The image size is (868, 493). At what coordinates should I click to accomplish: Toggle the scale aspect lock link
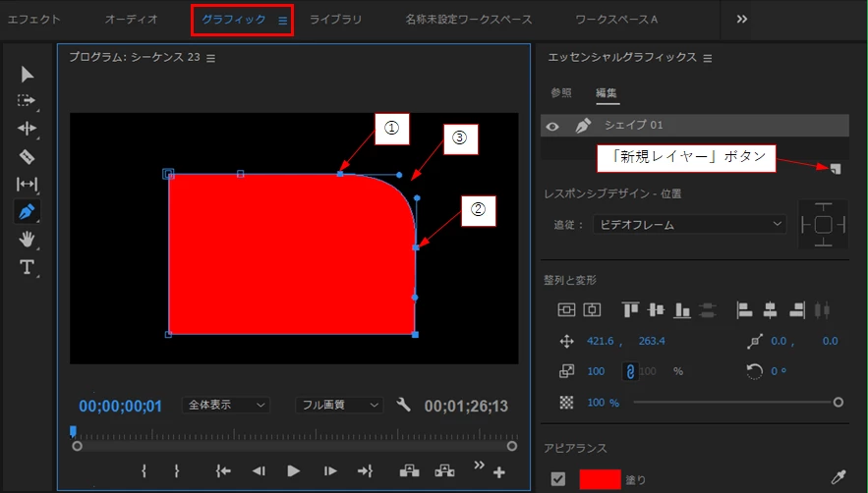[x=630, y=371]
